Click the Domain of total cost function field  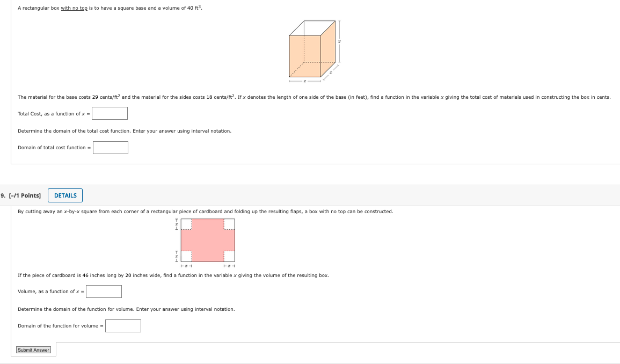coord(110,148)
